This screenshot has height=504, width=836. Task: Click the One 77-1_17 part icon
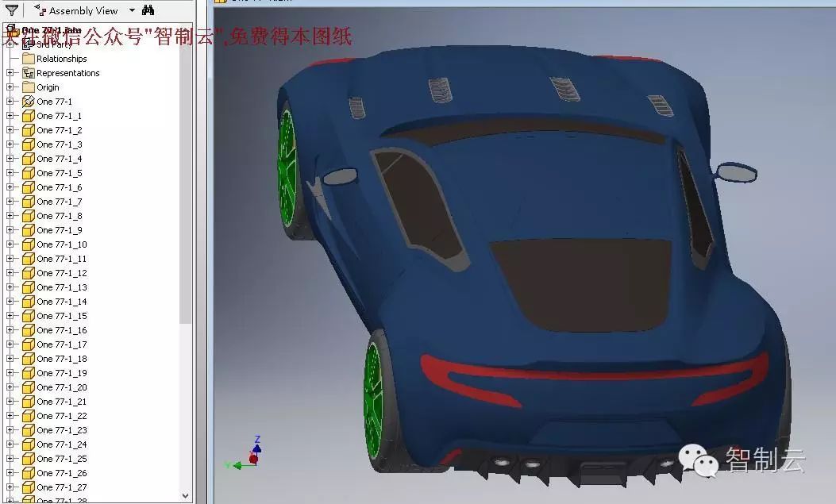[29, 344]
